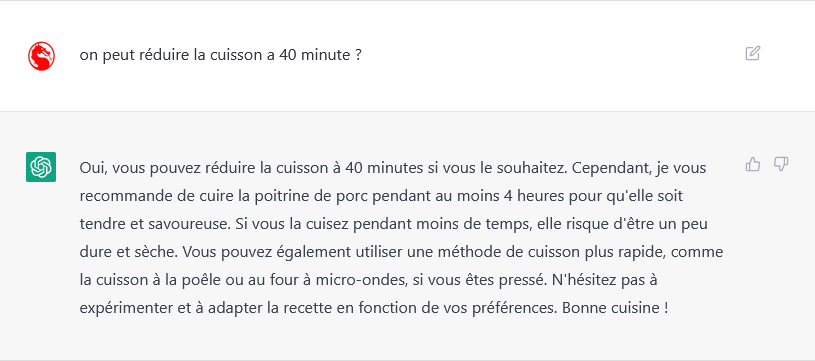The width and height of the screenshot is (815, 361).
Task: Click the edit message pencil icon
Action: pos(753,54)
